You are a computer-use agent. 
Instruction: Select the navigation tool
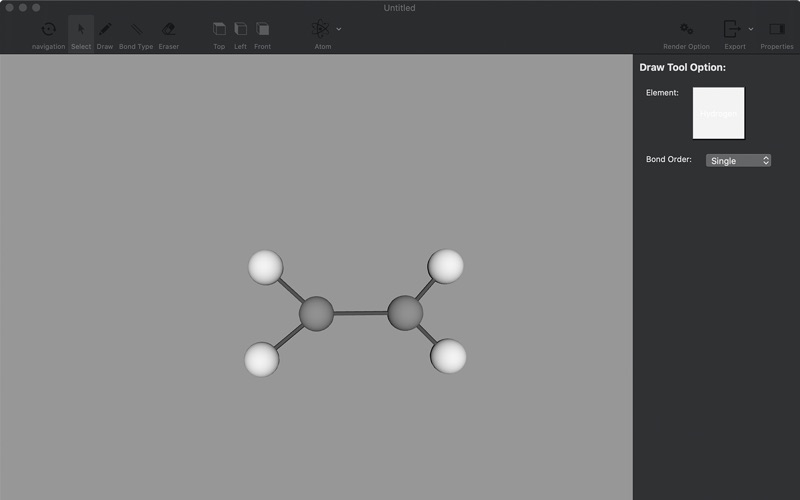click(x=48, y=30)
